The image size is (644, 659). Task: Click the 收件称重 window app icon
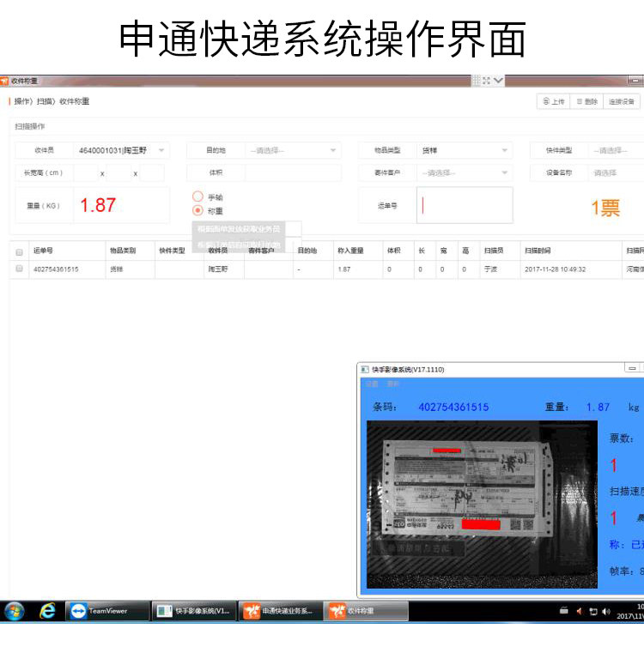(4, 81)
